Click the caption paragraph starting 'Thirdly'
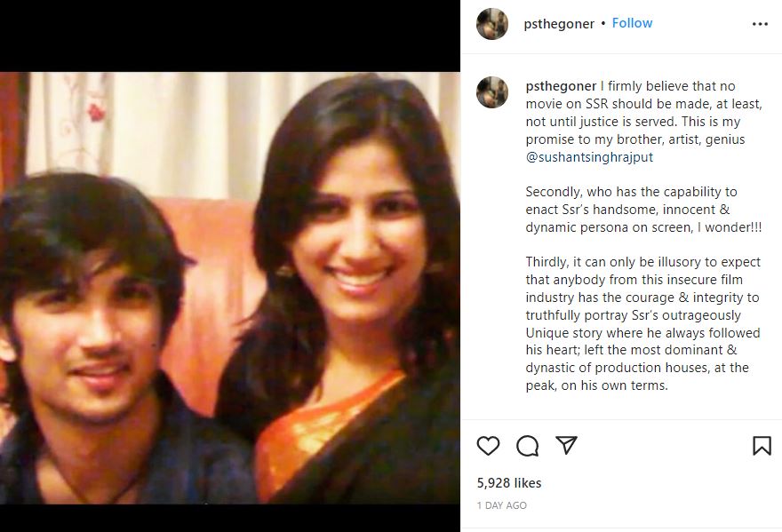The image size is (782, 532). 642,323
